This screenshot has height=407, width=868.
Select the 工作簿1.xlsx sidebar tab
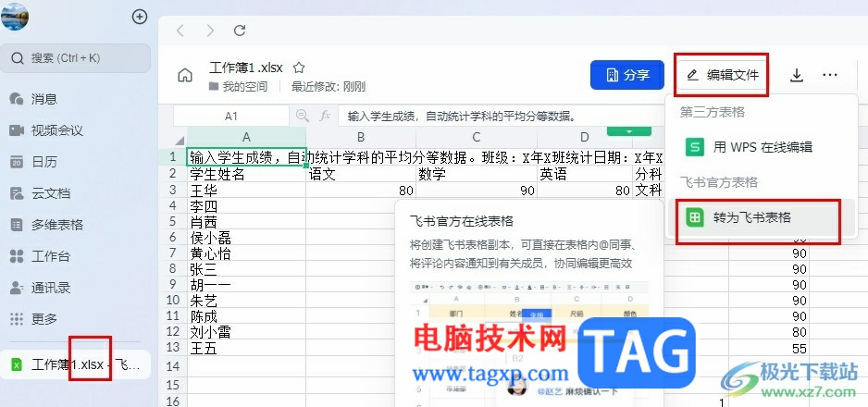click(75, 364)
